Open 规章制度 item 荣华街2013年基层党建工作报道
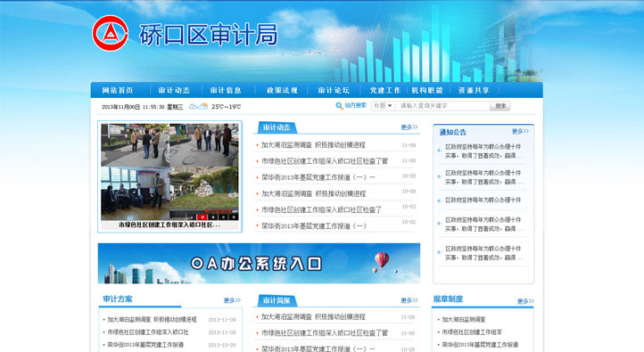 point(480,345)
